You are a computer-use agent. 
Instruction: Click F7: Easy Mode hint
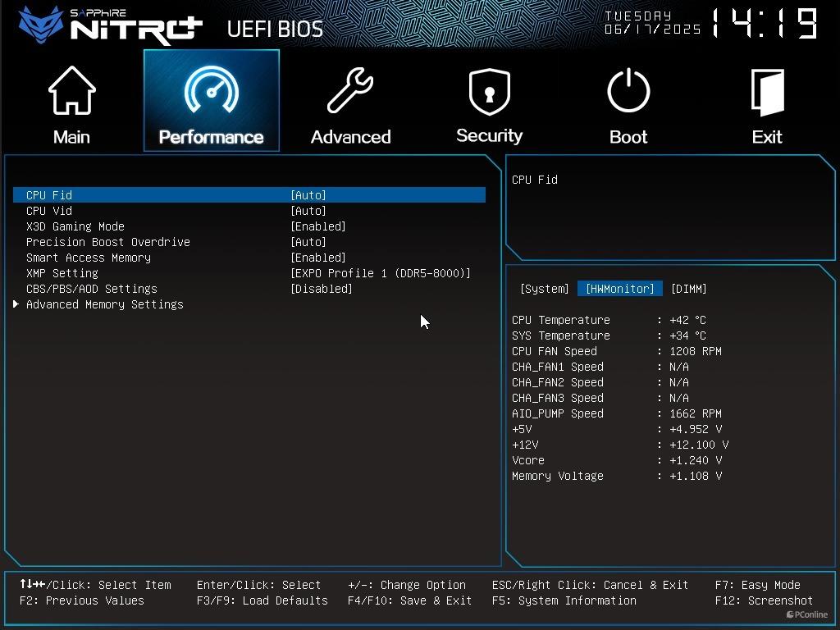click(757, 585)
